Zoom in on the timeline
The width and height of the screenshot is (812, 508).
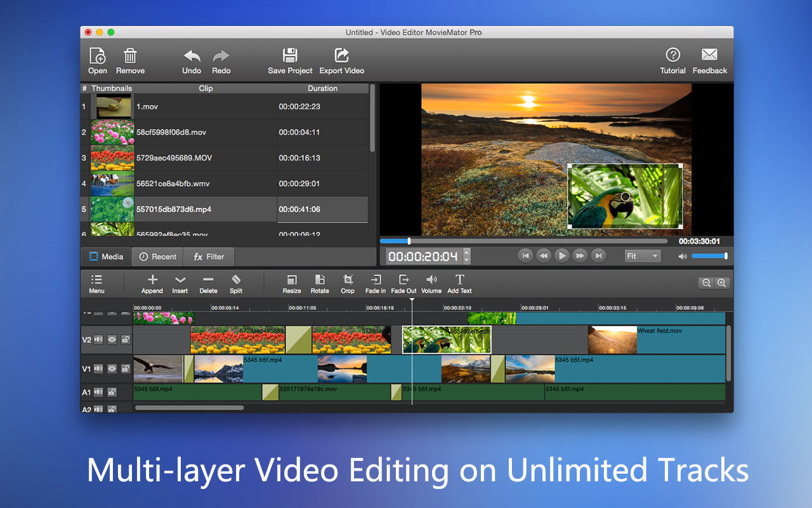(722, 283)
